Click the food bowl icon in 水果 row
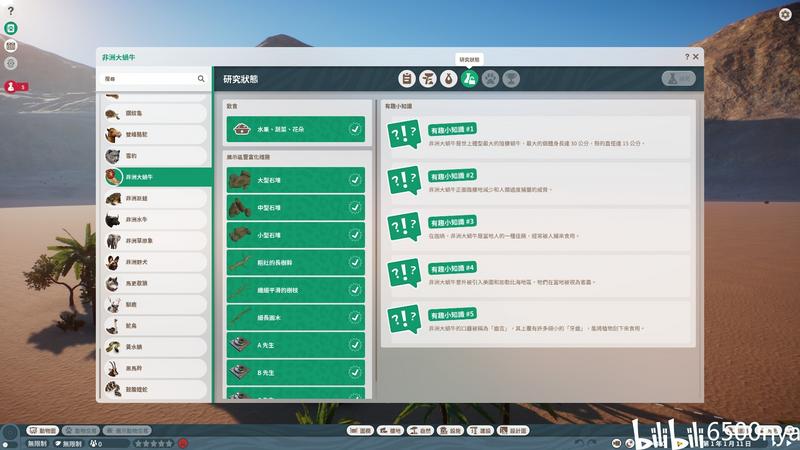 click(241, 130)
